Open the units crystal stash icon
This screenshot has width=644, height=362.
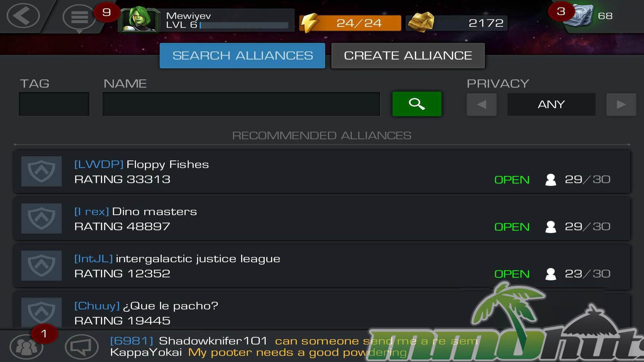(x=578, y=15)
